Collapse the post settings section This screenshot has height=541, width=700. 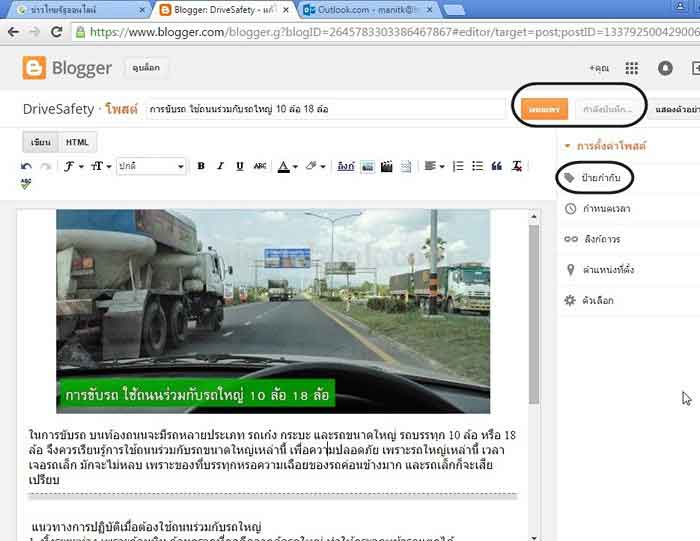pos(606,146)
